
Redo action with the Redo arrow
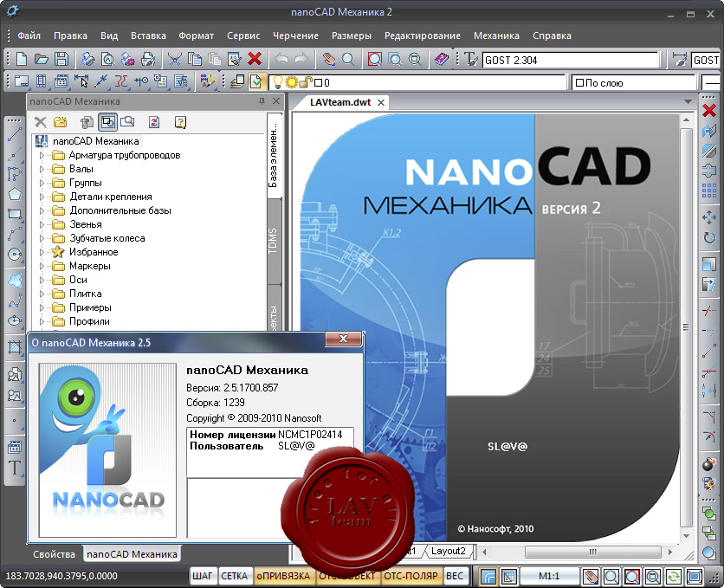pos(301,59)
